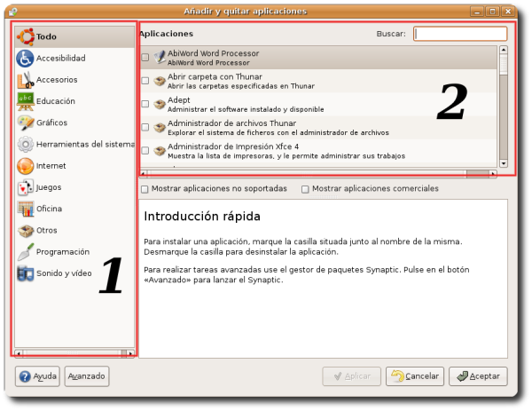Tick the Adept application checkbox
The image size is (532, 411).
coord(145,104)
